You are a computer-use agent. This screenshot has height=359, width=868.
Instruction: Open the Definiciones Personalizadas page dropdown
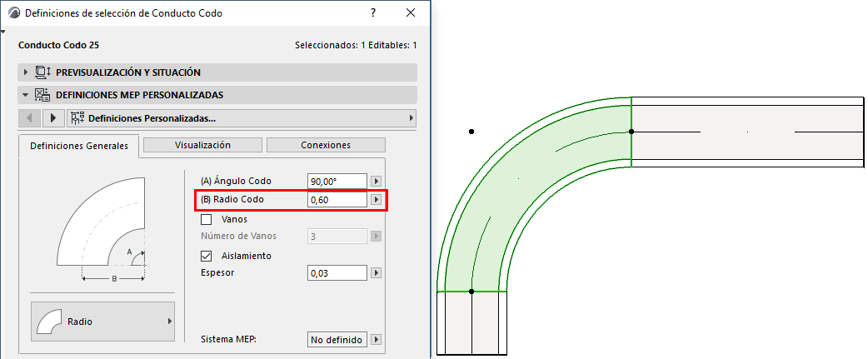coord(242,117)
